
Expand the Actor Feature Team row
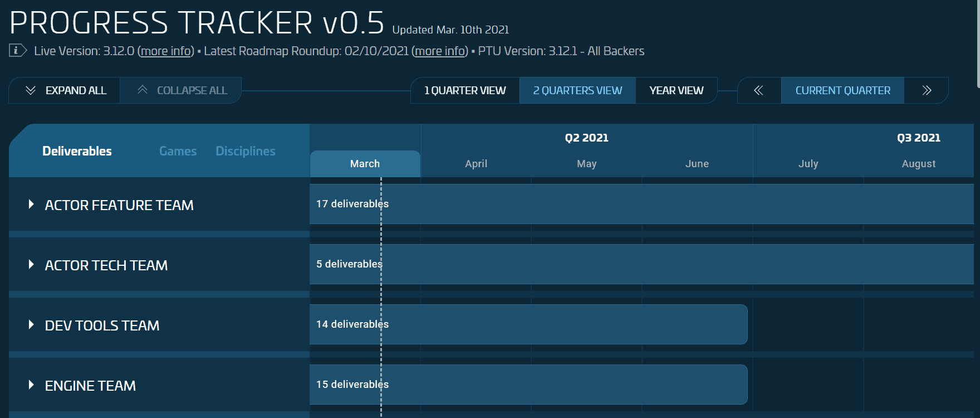pos(31,205)
